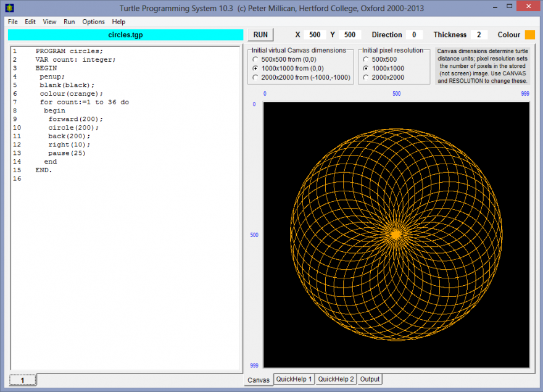The height and width of the screenshot is (392, 543).
Task: Switch to the Output tab
Action: click(x=370, y=379)
